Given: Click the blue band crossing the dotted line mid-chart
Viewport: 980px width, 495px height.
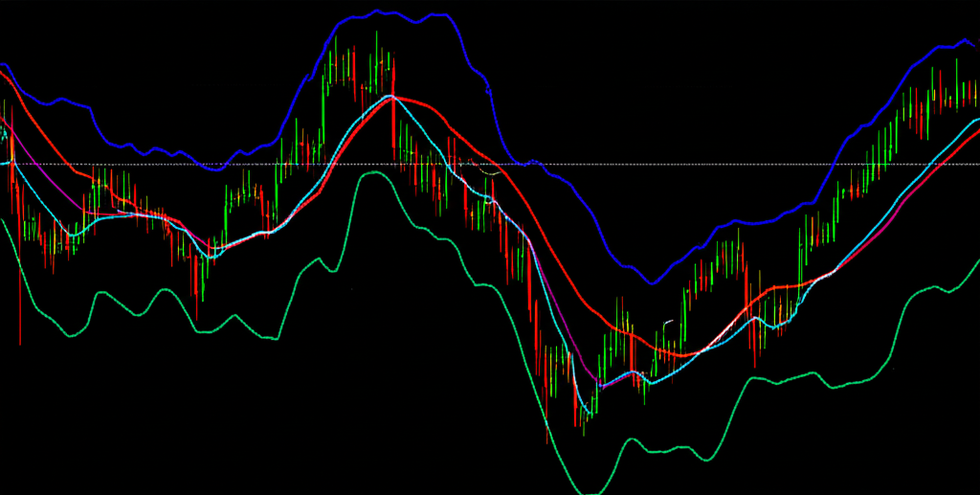Looking at the screenshot, I should pyautogui.click(x=522, y=164).
